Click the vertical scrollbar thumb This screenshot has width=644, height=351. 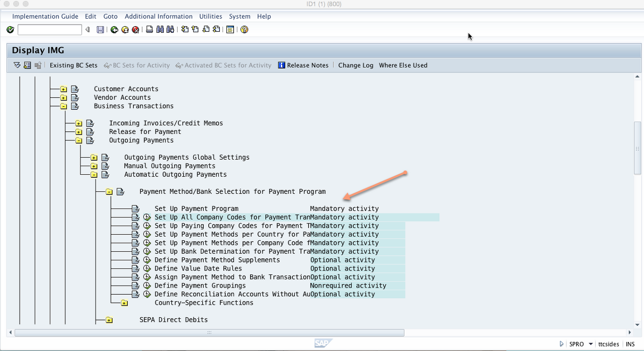(x=637, y=148)
